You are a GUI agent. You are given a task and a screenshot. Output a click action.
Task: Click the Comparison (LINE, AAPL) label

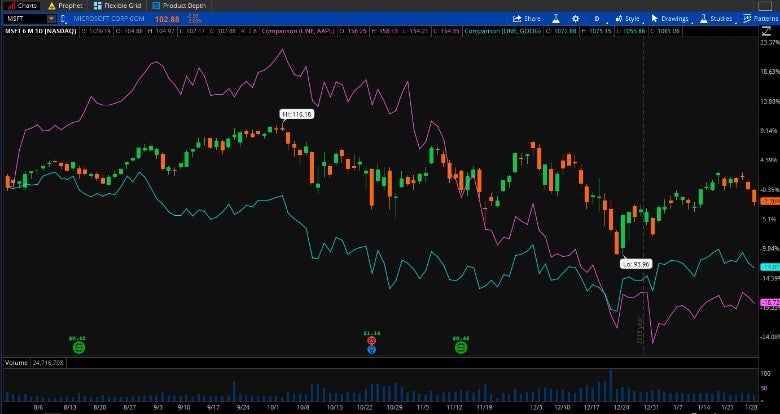pyautogui.click(x=298, y=31)
